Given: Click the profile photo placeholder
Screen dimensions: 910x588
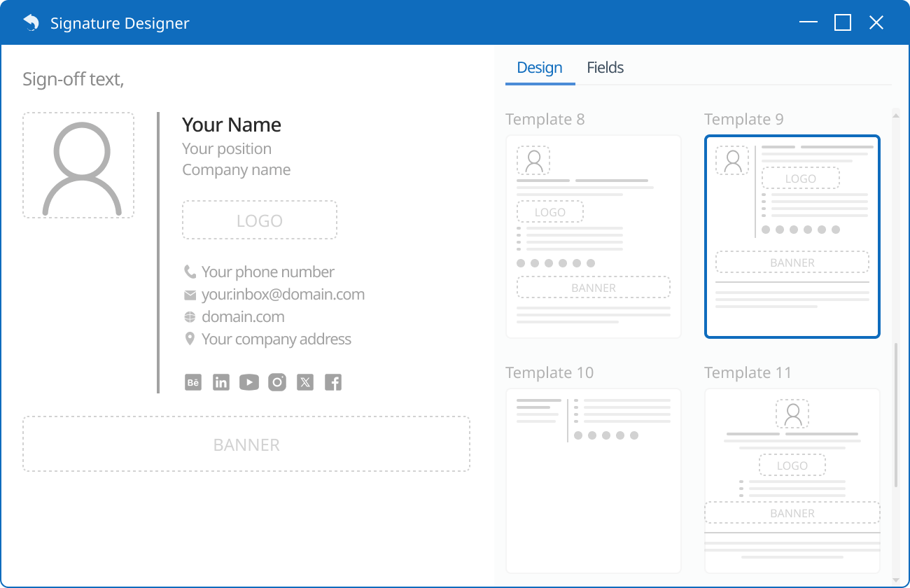Looking at the screenshot, I should coord(78,165).
